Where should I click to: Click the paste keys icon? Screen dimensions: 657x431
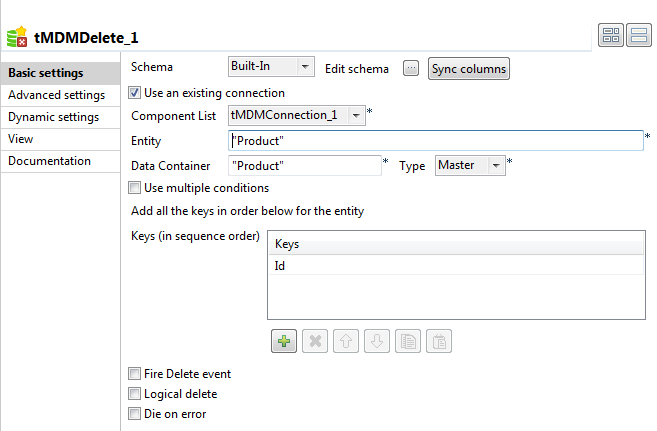[x=438, y=341]
